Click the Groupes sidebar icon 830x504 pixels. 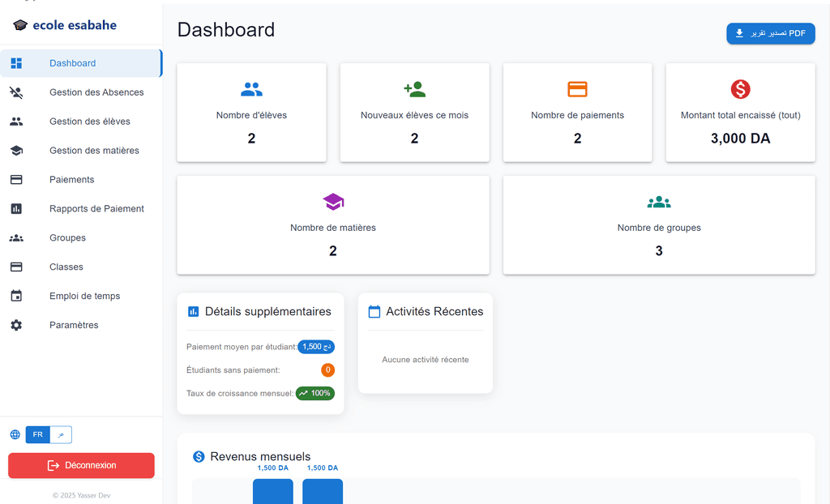16,238
